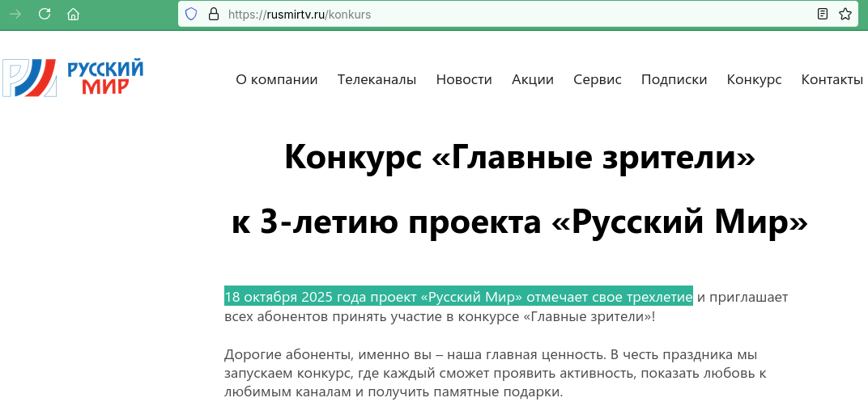Go to browser home page icon
The image size is (868, 402).
click(73, 15)
